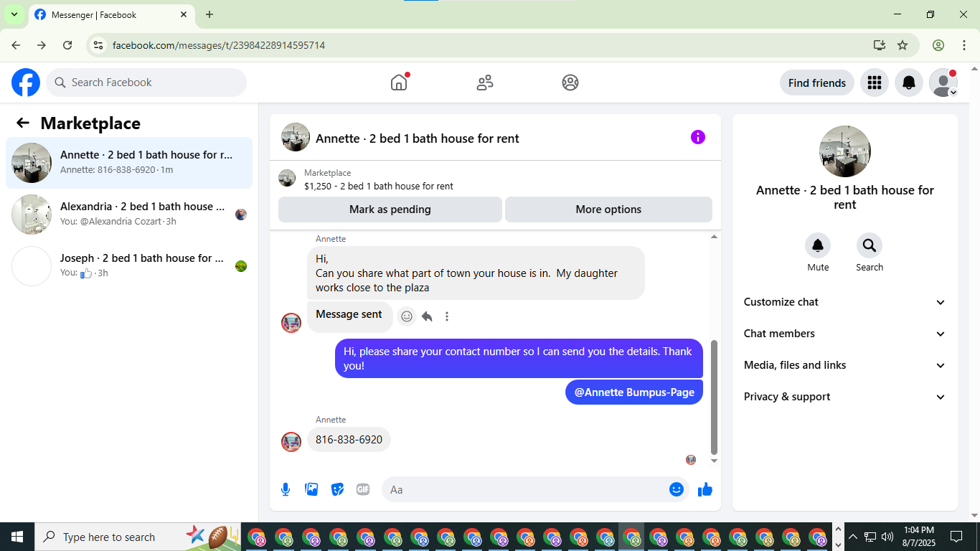Open more options for Message sent bubble
The image size is (980, 551).
[x=447, y=316]
